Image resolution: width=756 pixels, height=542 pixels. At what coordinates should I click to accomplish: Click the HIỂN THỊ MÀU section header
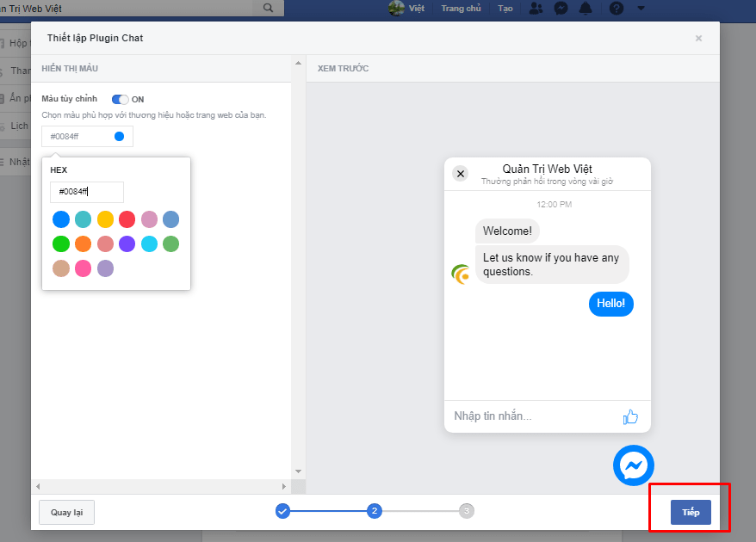pyautogui.click(x=70, y=69)
